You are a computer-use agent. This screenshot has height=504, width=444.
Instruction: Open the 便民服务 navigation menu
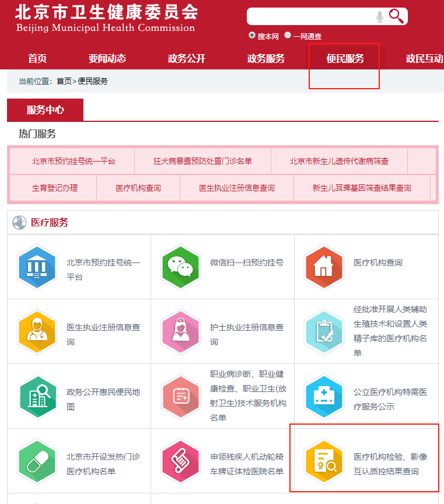click(x=345, y=58)
